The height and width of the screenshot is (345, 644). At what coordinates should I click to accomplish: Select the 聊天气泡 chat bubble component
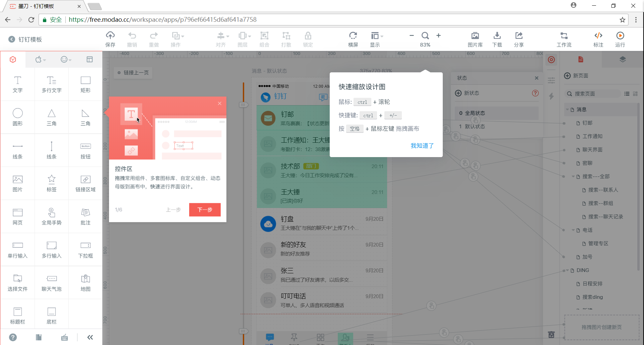pyautogui.click(x=51, y=282)
